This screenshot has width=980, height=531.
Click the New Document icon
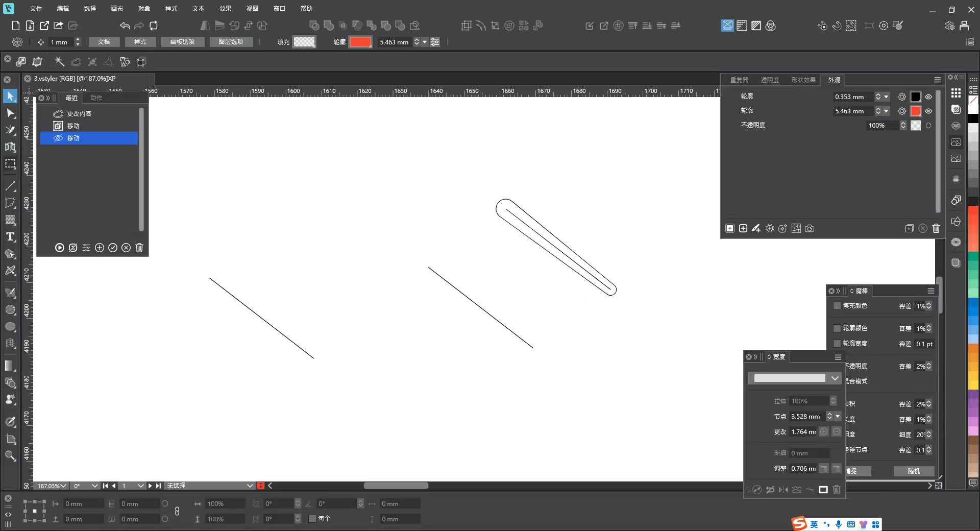click(x=15, y=26)
